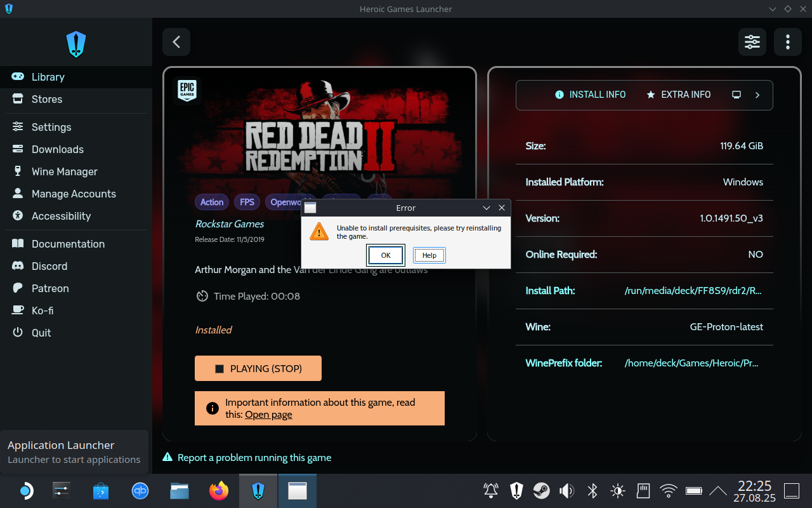This screenshot has width=812, height=508.
Task: Quit Heroic via the sidebar Quit entry
Action: 76,333
